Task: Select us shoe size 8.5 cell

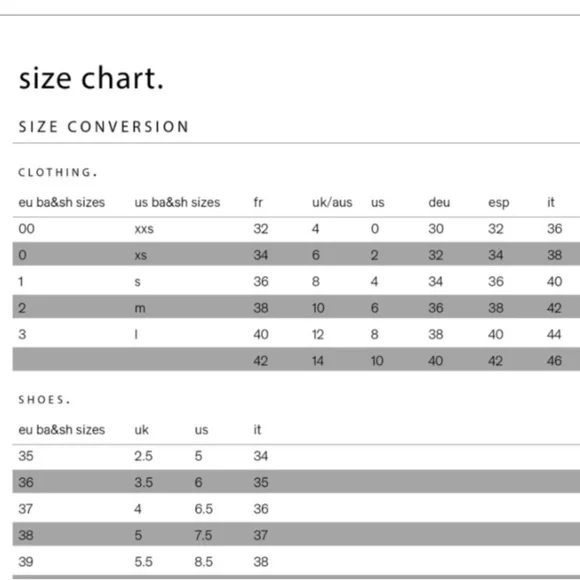Action: (203, 562)
